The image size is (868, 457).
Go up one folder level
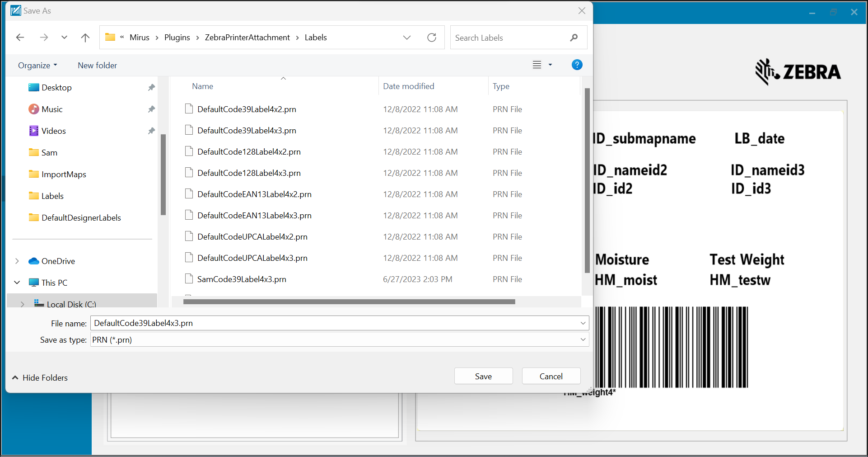85,38
